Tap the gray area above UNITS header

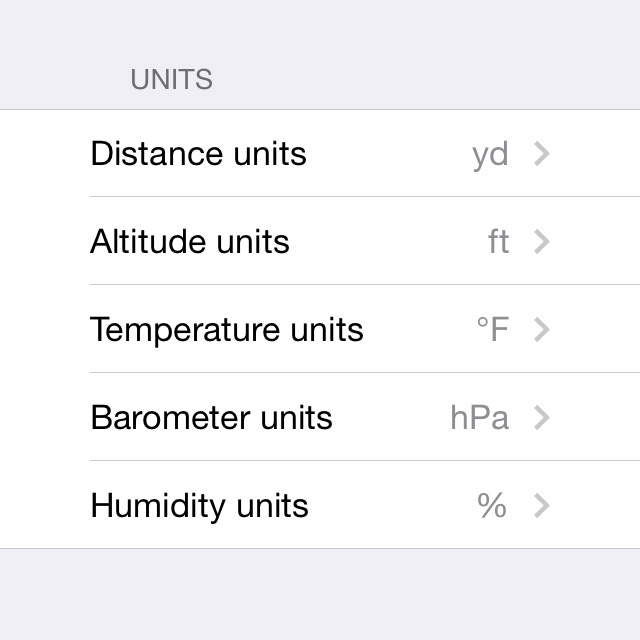click(x=320, y=28)
